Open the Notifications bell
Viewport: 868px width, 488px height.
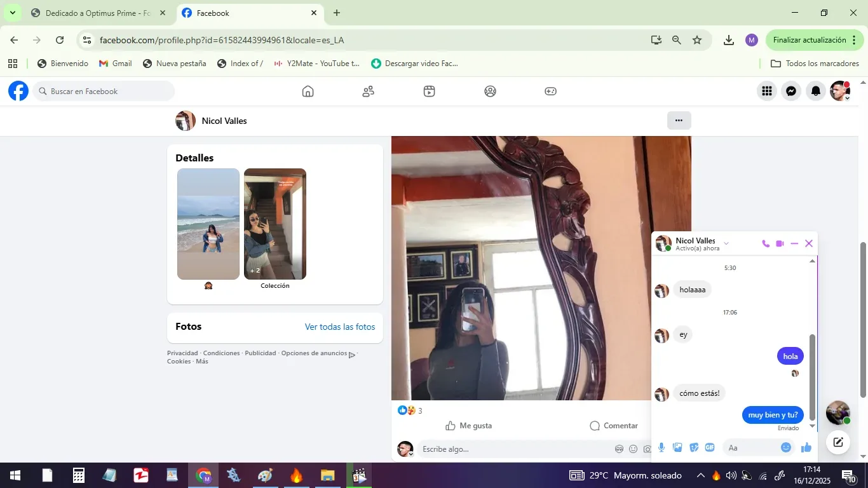point(816,91)
